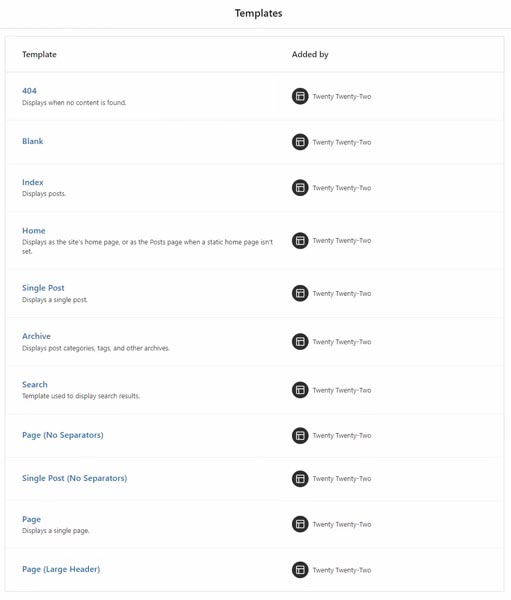Click theme icon in Search row
The width and height of the screenshot is (511, 600).
pyautogui.click(x=300, y=390)
